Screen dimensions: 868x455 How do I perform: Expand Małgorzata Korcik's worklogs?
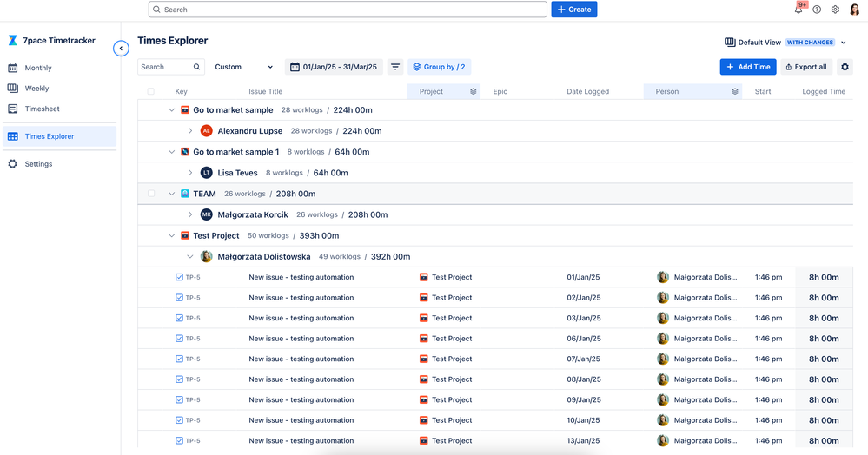[190, 214]
